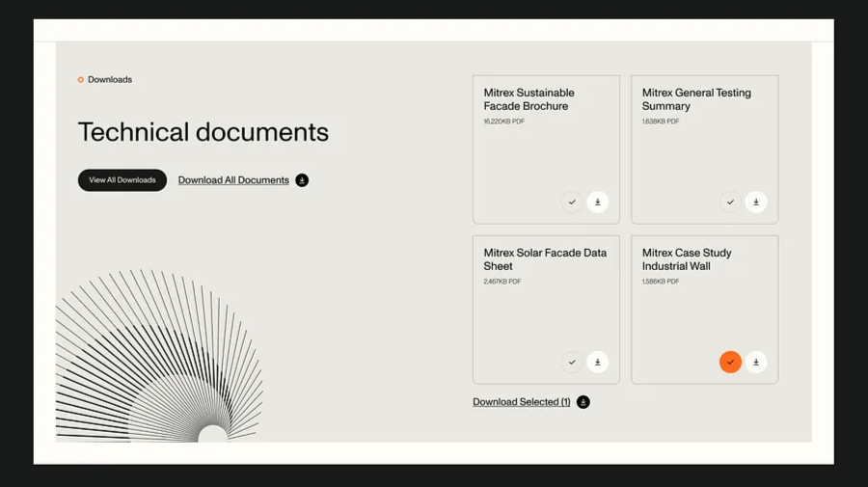Download the Mitrex General Testing Summary file
The width and height of the screenshot is (868, 487).
coord(755,202)
